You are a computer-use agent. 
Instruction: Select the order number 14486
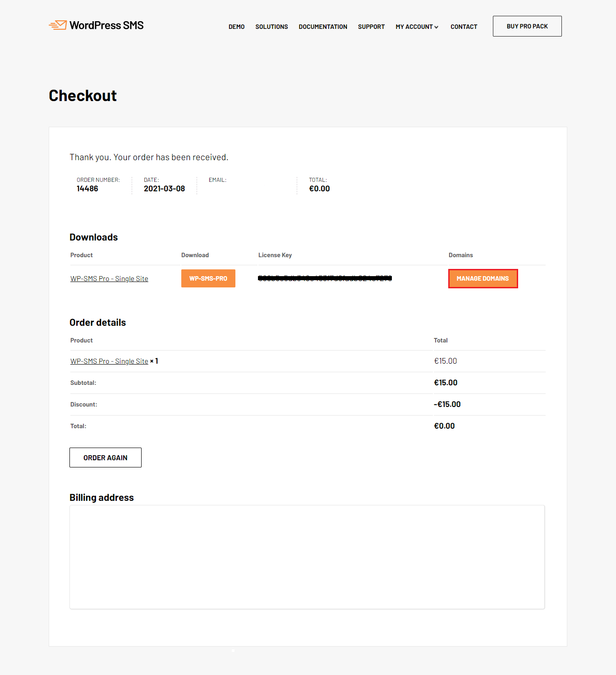87,189
